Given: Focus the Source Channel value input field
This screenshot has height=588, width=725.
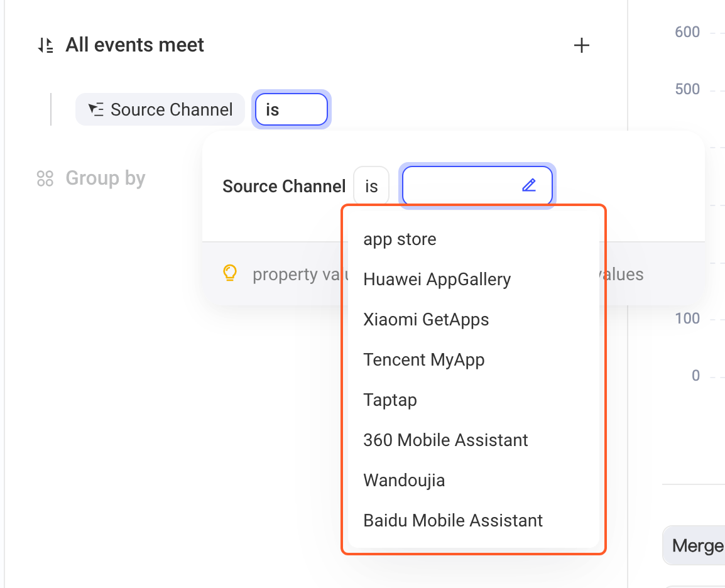Looking at the screenshot, I should [x=477, y=185].
